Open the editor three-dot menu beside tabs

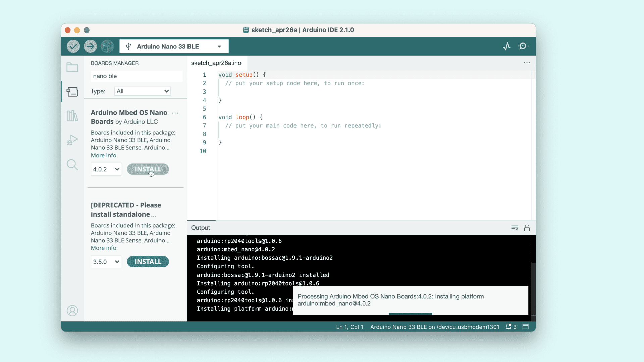tap(527, 63)
